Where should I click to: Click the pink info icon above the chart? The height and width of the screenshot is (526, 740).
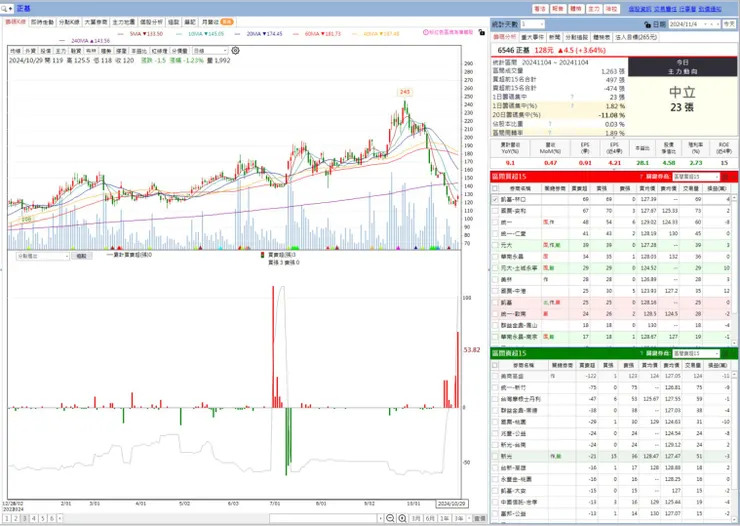(x=426, y=32)
